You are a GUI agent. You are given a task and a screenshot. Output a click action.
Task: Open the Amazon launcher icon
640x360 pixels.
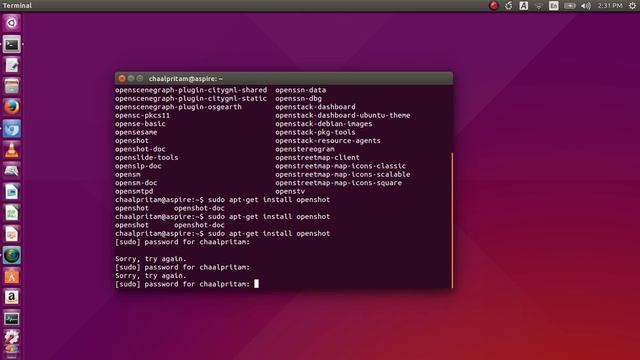tap(11, 297)
